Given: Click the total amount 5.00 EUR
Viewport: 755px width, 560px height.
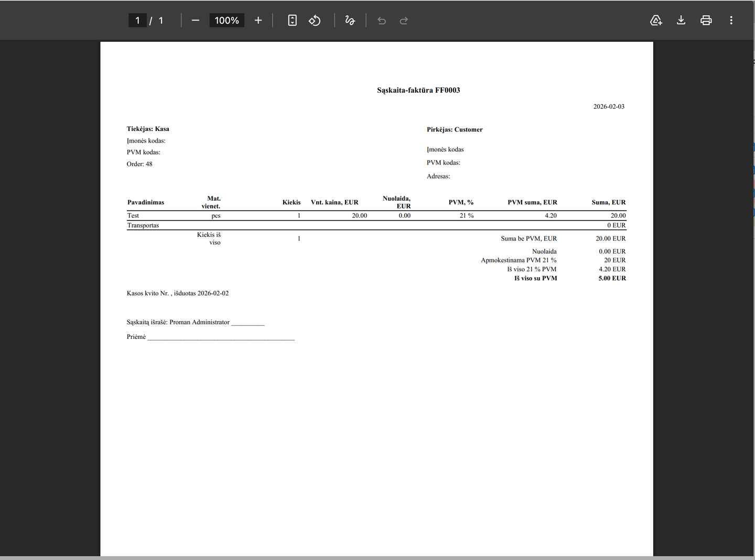Looking at the screenshot, I should click(612, 278).
